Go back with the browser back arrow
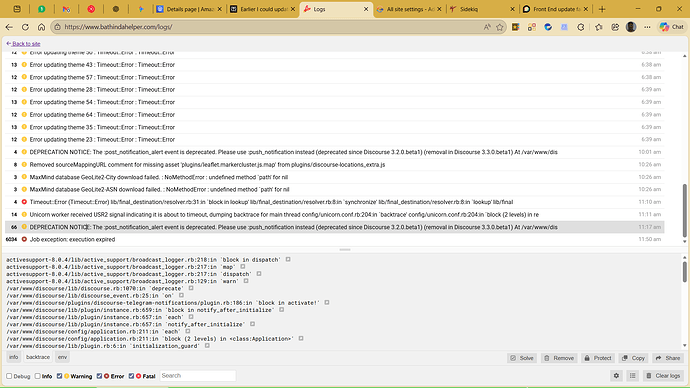This screenshot has height=388, width=690. 9,27
